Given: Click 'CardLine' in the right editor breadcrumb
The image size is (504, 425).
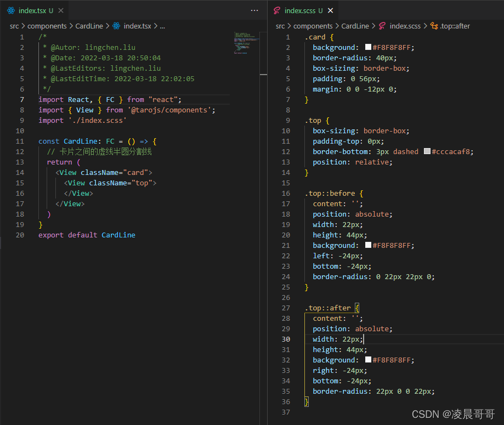Looking at the screenshot, I should (x=355, y=26).
